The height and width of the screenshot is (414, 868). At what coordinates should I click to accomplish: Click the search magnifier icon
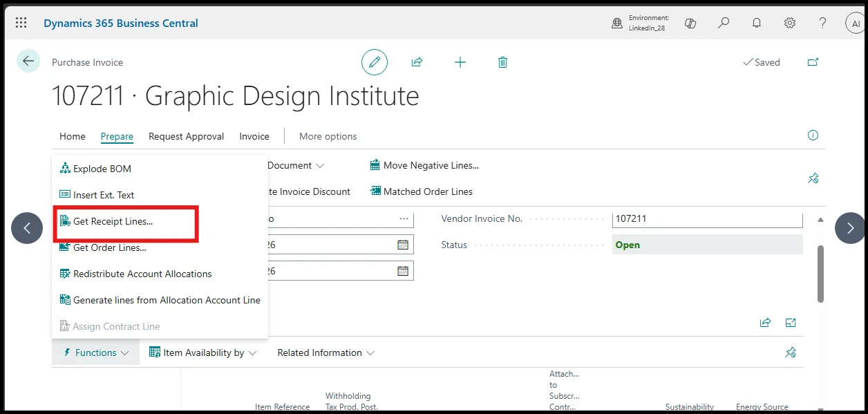724,23
